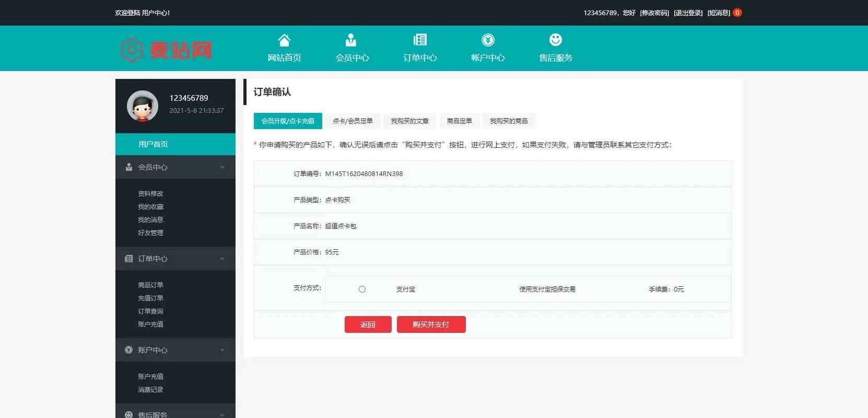868x418 pixels.
Task: Open 会员中心 person icon in top navigation
Action: [351, 40]
